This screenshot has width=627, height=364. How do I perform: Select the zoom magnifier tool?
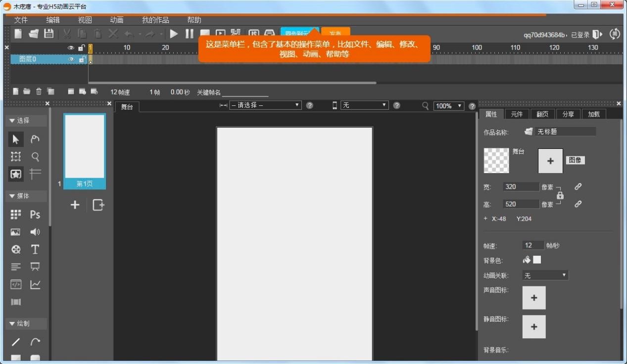[35, 156]
